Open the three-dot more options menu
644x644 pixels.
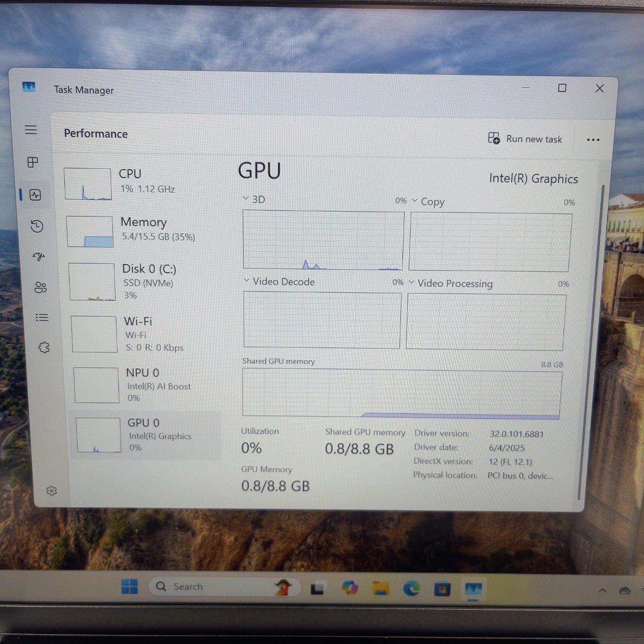point(593,140)
